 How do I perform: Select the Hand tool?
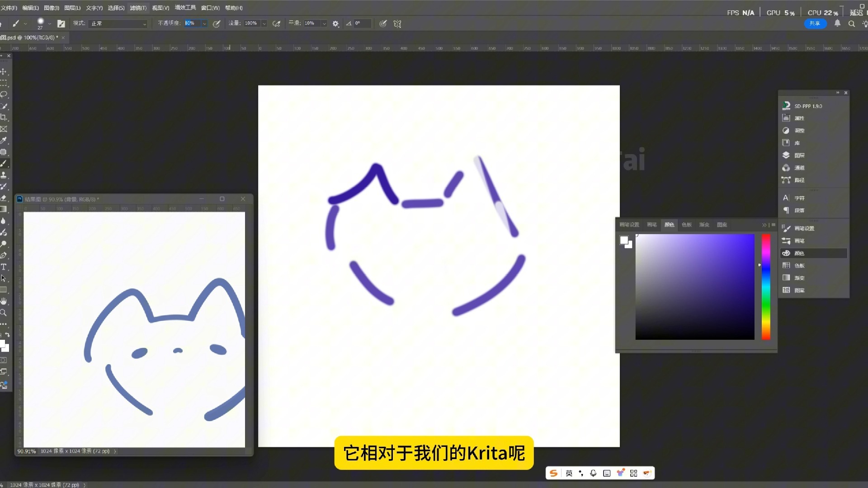(4, 301)
